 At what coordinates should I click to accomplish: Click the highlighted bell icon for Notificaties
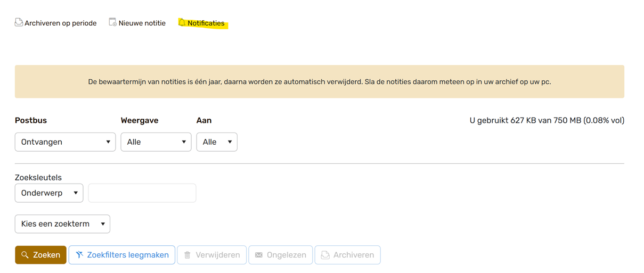[182, 22]
